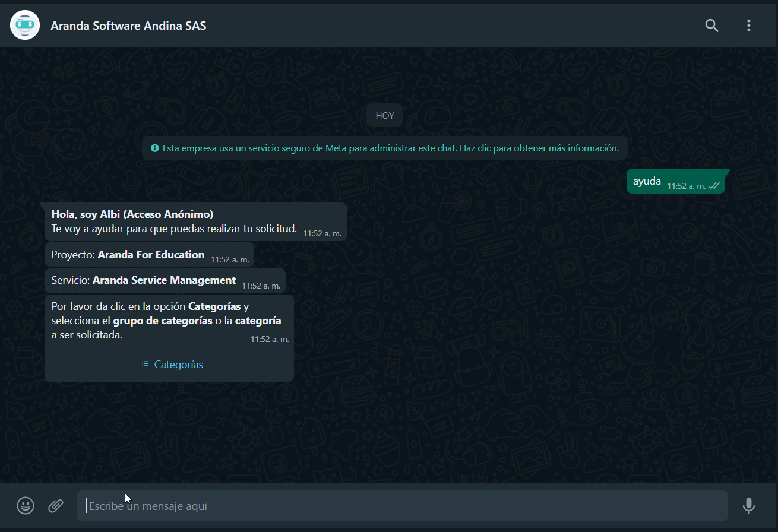This screenshot has width=778, height=532.
Task: Click the Meta secure service info notice
Action: (x=385, y=148)
